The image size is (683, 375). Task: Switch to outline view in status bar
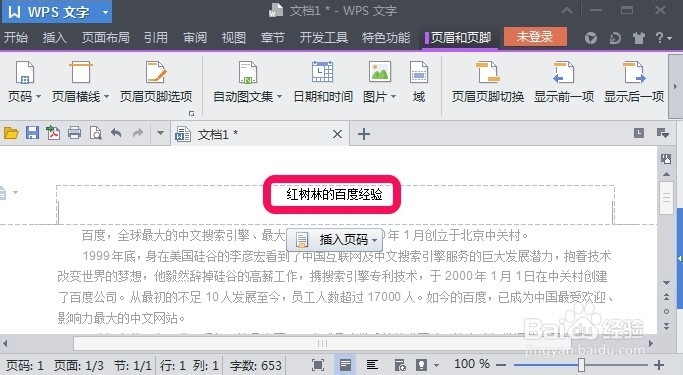[372, 365]
